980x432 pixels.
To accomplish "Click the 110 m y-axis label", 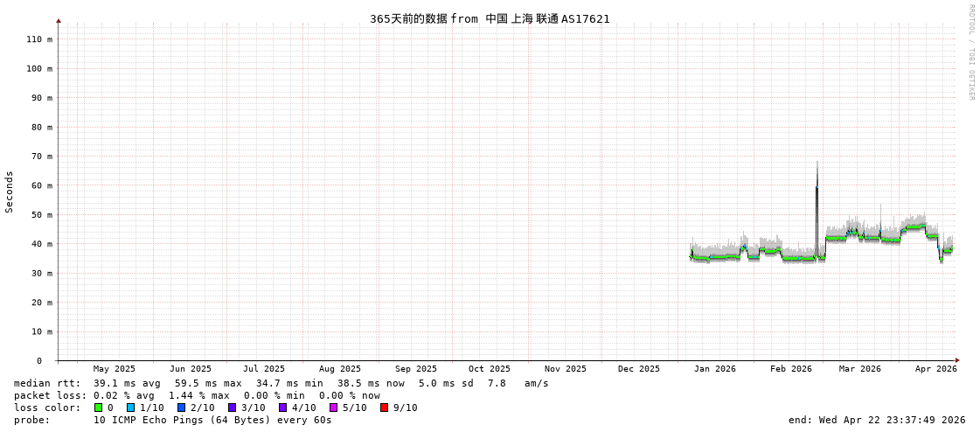I will click(x=38, y=39).
